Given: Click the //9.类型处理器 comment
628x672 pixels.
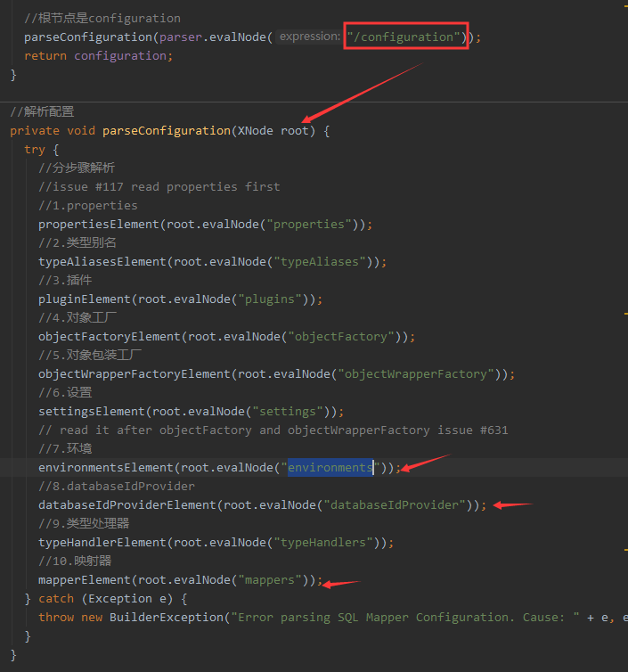Looking at the screenshot, I should coord(84,524).
